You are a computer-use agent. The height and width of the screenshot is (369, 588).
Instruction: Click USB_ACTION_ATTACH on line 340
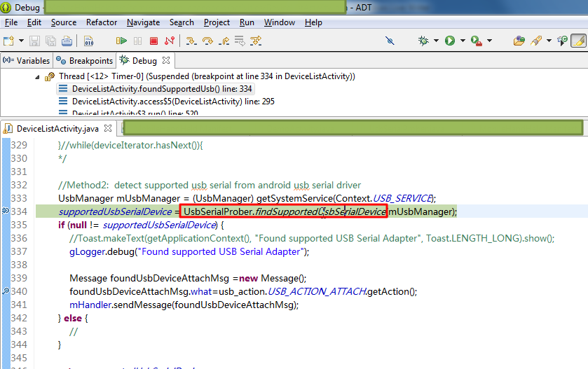317,291
